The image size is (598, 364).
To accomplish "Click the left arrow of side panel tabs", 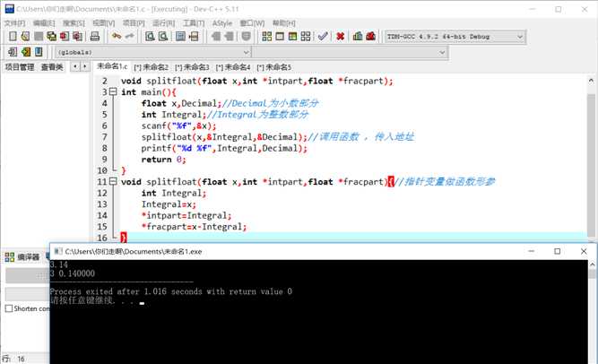I will 74,66.
